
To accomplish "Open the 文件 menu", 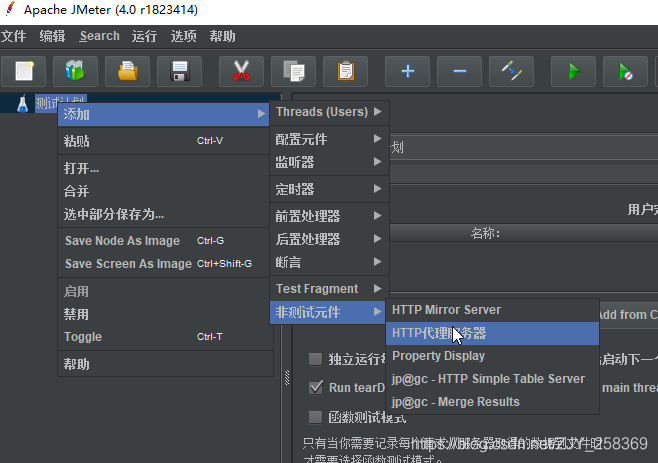I will coord(13,36).
